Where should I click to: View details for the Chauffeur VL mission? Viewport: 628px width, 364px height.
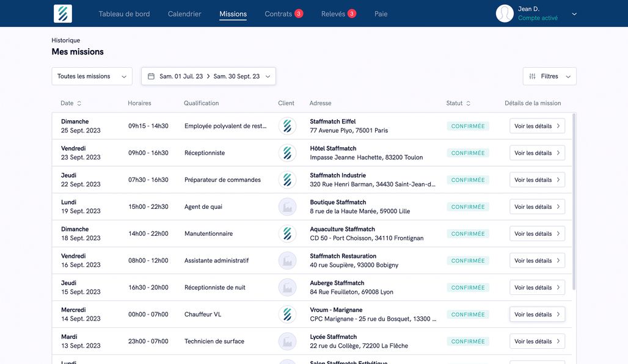click(x=537, y=315)
